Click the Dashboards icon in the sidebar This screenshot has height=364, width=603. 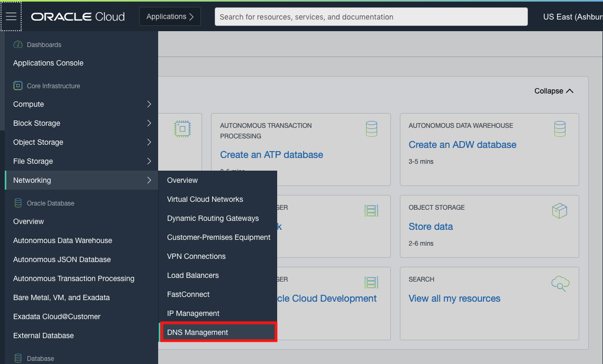(x=16, y=44)
